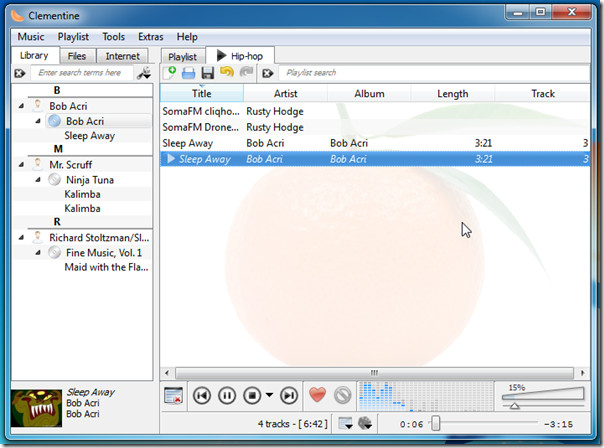Click the Bob Acri artist icon
Screen dimensions: 604x448
[x=38, y=106]
